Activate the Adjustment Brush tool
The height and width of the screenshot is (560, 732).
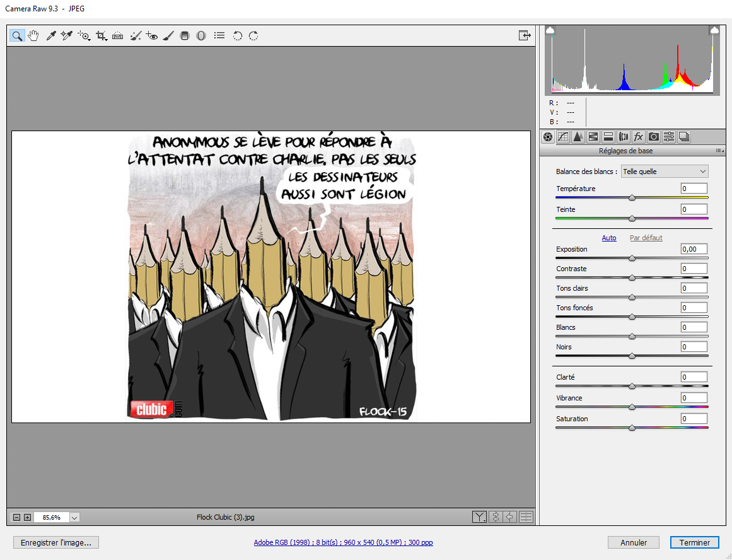(x=168, y=35)
